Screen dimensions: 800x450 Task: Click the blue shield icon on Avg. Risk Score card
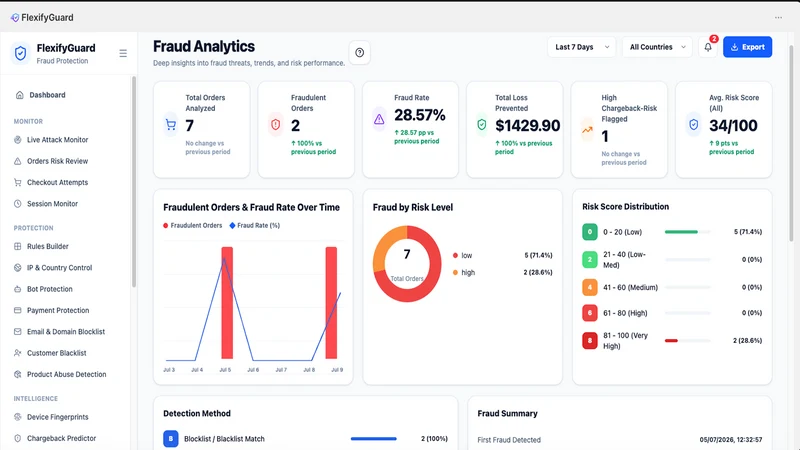(693, 124)
